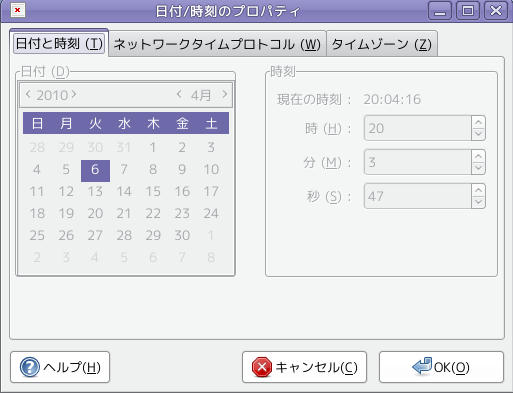Select day 27 in the 火 column

(x=95, y=236)
